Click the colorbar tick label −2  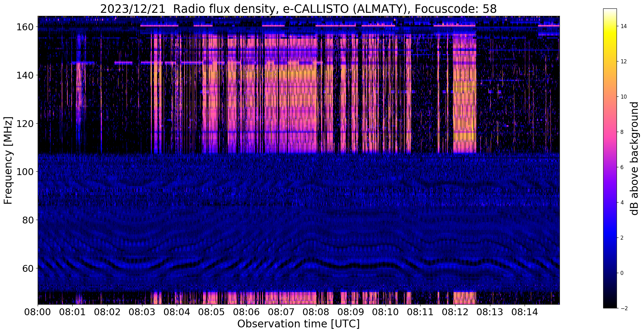pos(624,308)
